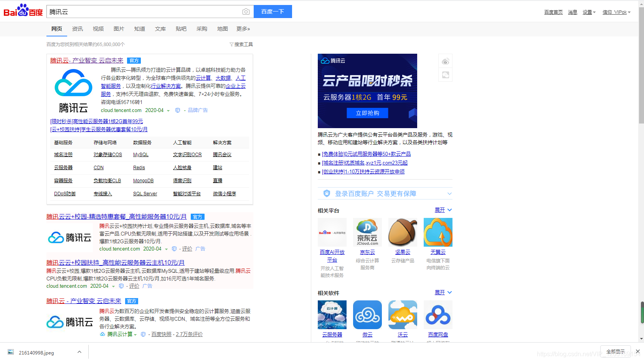Switch to the 图片 tab

[119, 29]
